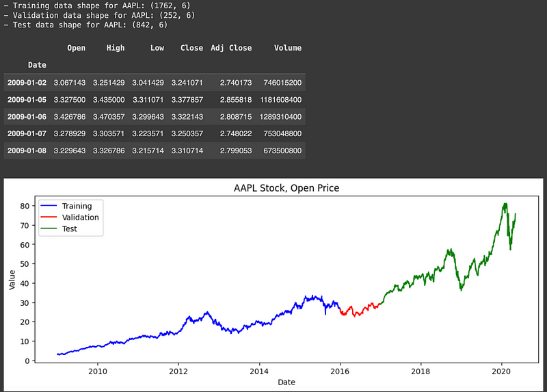Select the 2009-01-08 row label

point(27,151)
